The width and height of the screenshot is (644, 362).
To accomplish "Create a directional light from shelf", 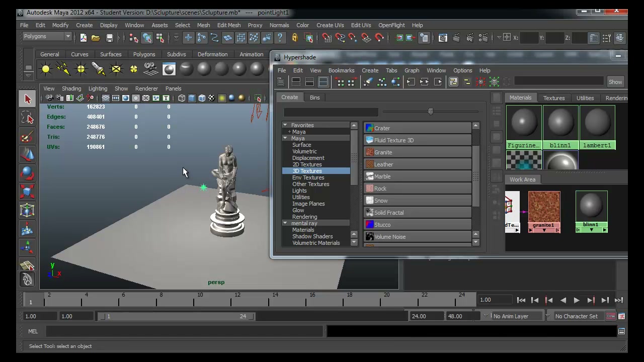I will click(x=63, y=69).
